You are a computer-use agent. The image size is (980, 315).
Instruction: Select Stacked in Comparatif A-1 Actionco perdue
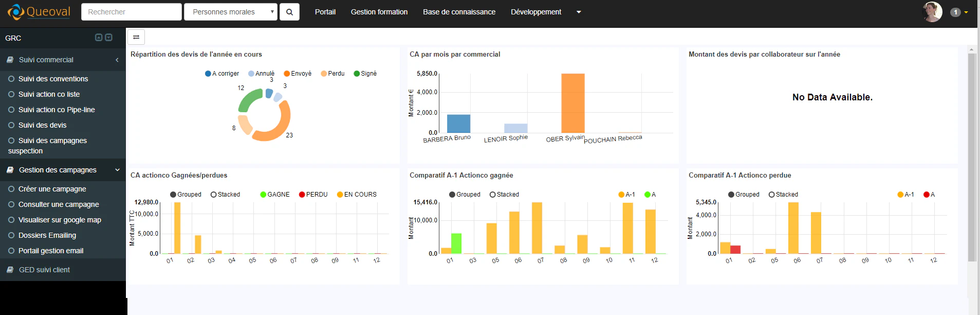tap(783, 195)
